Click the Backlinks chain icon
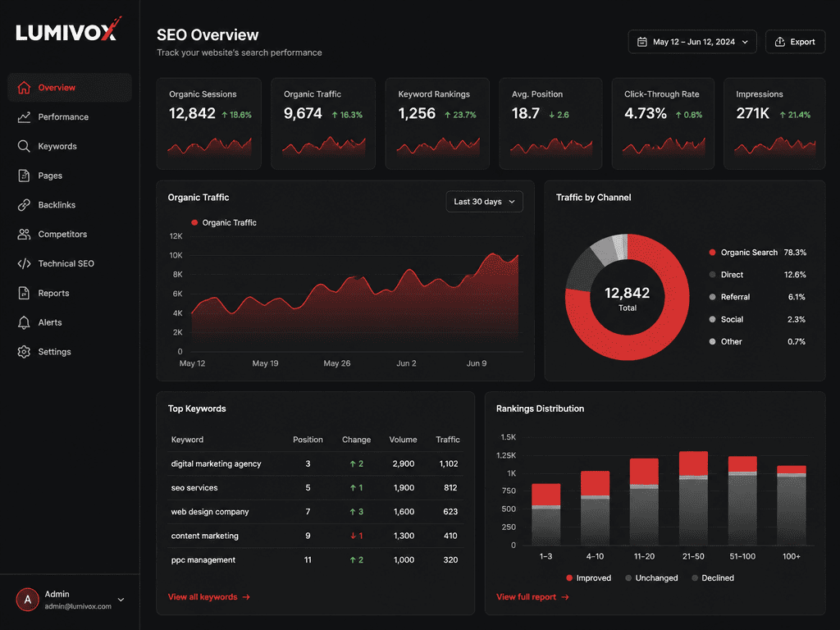This screenshot has width=840, height=630. tap(24, 204)
